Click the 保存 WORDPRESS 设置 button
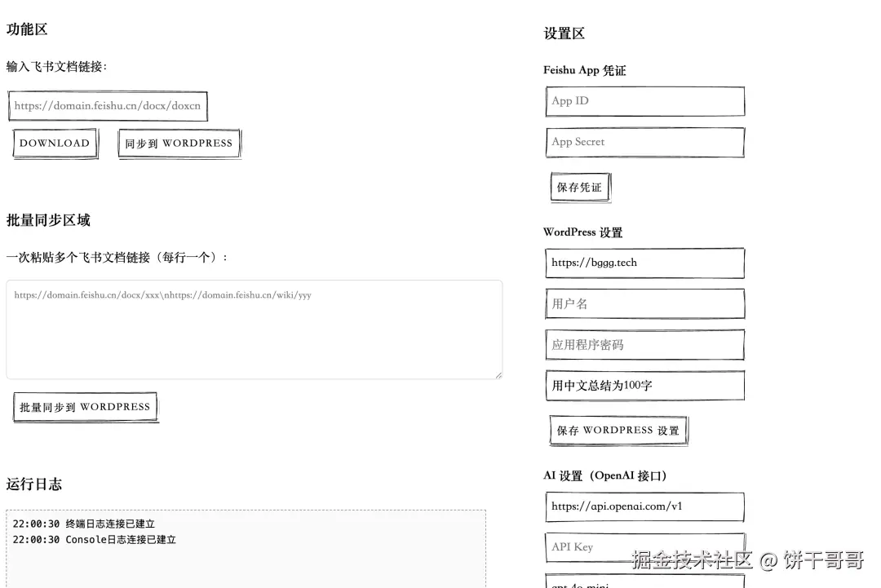This screenshot has height=588, width=881. [618, 431]
